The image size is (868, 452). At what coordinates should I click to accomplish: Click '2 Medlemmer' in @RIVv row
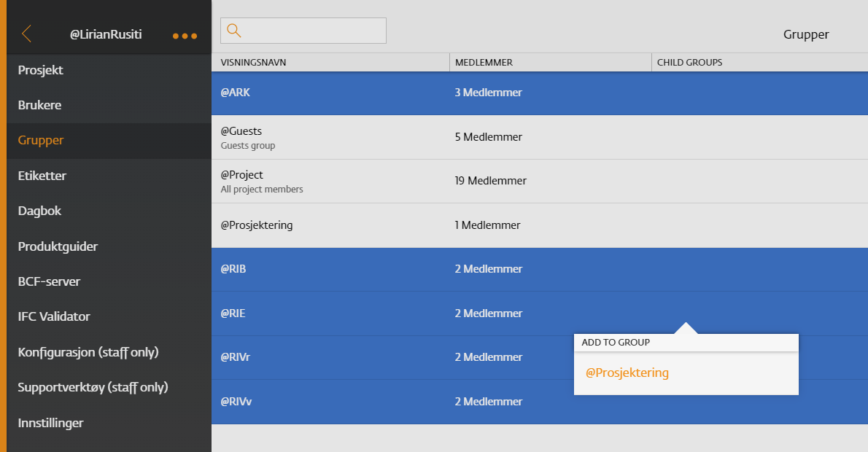[x=488, y=402]
